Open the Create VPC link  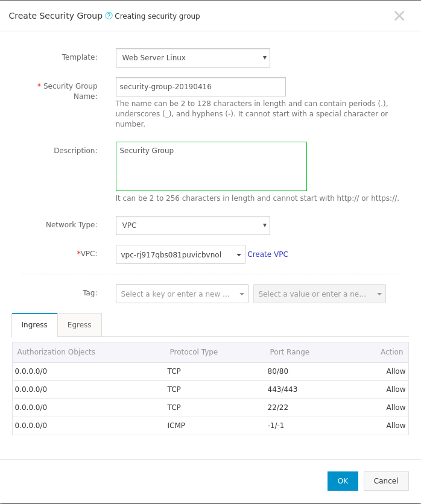[x=268, y=254]
